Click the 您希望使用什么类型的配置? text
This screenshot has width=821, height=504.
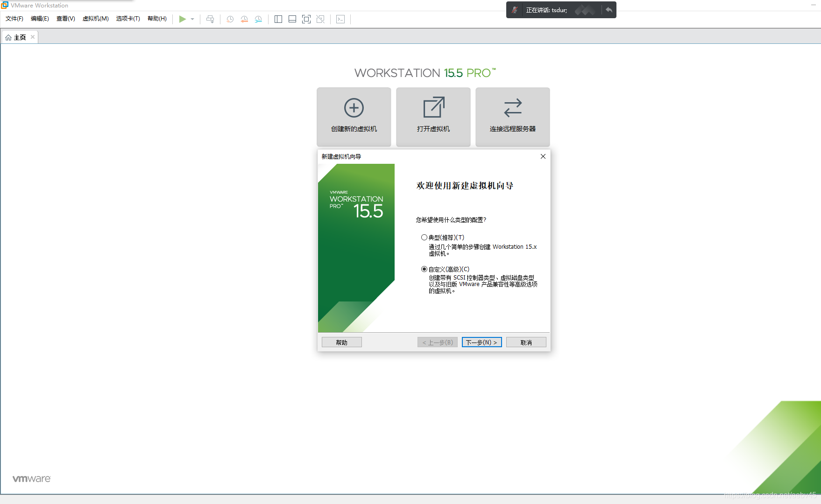point(451,220)
